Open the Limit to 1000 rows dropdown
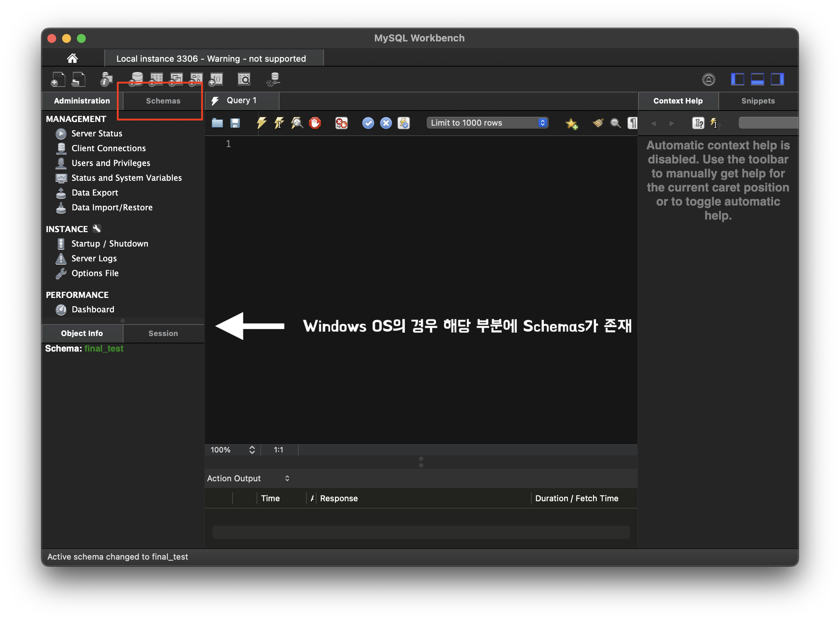Viewport: 840px width, 621px height. 487,123
